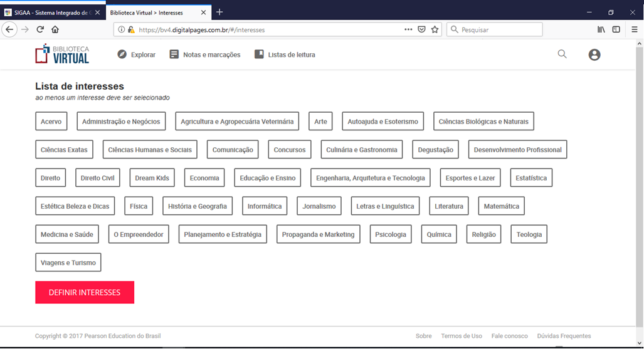Open the Explorar menu item
The width and height of the screenshot is (644, 349).
tap(137, 55)
